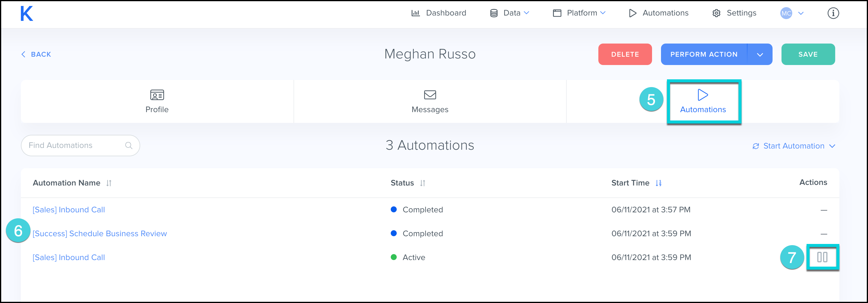The width and height of the screenshot is (868, 303).
Task: Sort by Status column arrows
Action: 423,183
